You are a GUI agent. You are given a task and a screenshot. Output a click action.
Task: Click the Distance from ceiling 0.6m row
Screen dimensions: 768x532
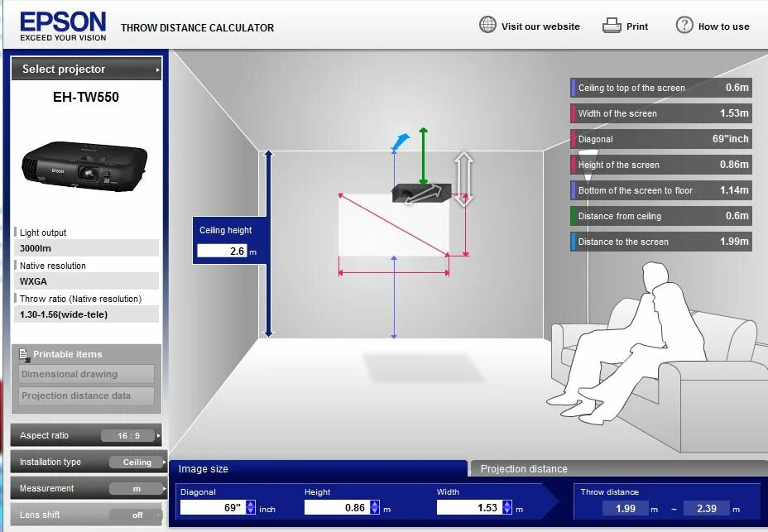[661, 216]
